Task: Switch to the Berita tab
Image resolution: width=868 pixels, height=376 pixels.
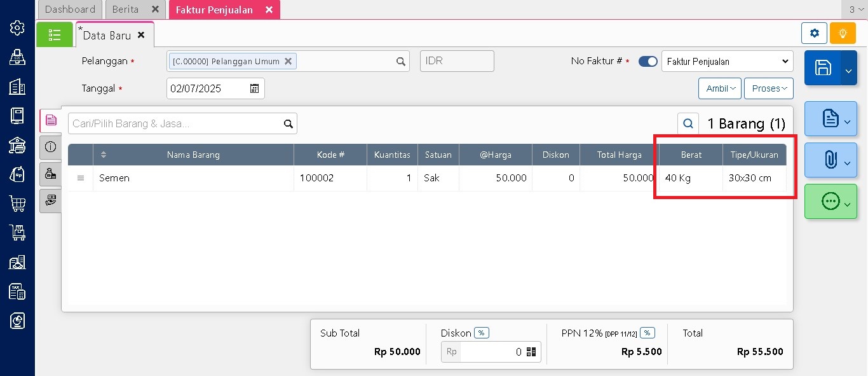Action: pyautogui.click(x=125, y=10)
